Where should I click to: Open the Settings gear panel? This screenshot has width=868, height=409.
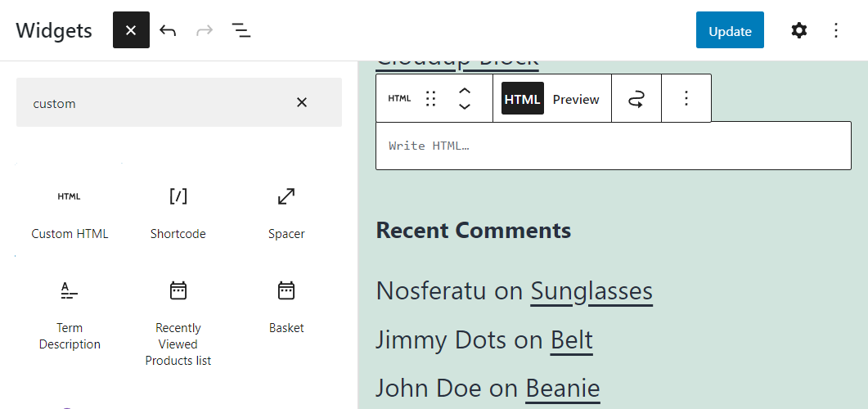pyautogui.click(x=798, y=31)
